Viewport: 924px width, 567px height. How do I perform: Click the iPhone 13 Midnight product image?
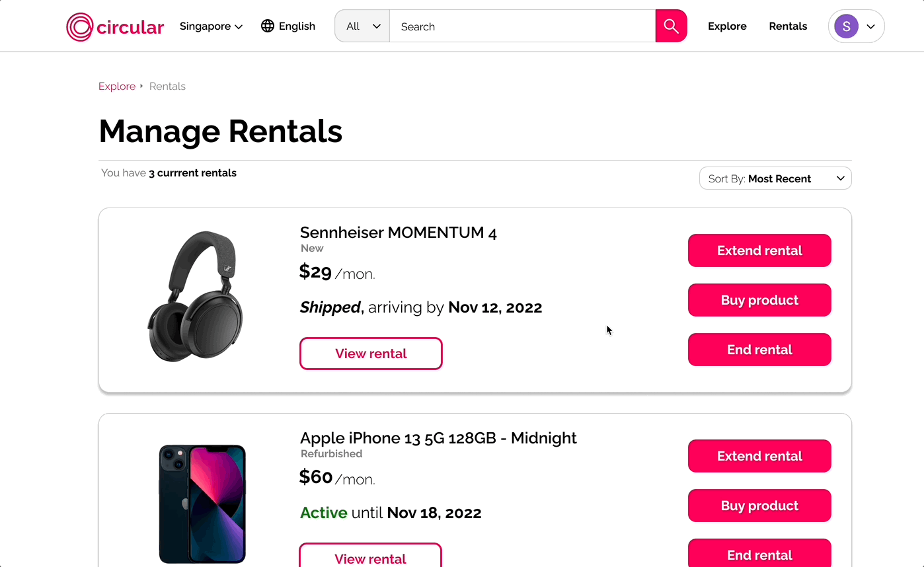coord(202,504)
